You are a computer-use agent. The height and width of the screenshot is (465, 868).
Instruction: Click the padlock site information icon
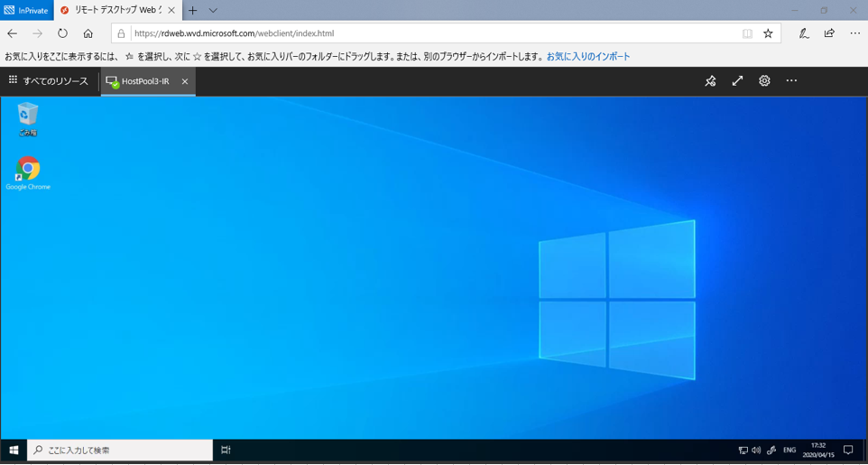[121, 33]
